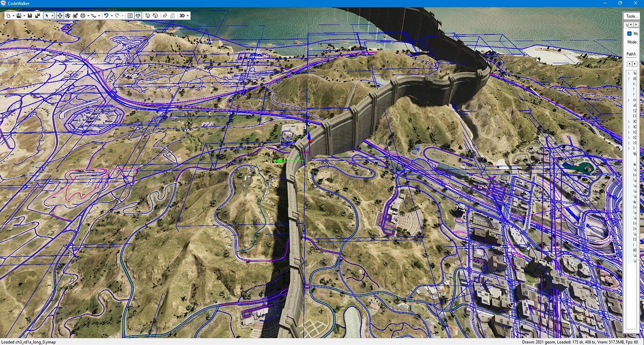Select the curve path editing tool
Screen dimensions: 644x345
(93, 15)
